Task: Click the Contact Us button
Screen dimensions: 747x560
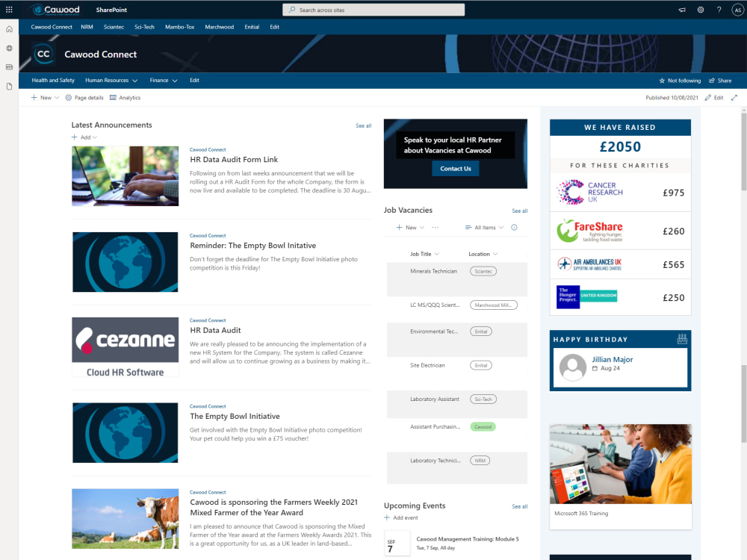Action: 455,169
